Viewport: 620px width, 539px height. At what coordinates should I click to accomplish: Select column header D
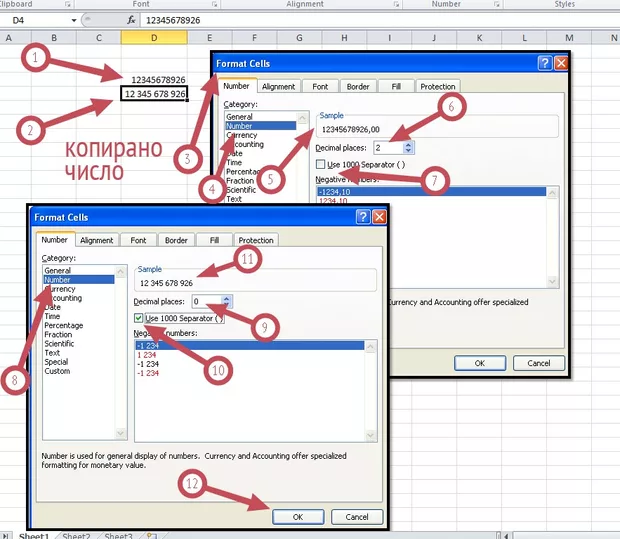(x=154, y=38)
